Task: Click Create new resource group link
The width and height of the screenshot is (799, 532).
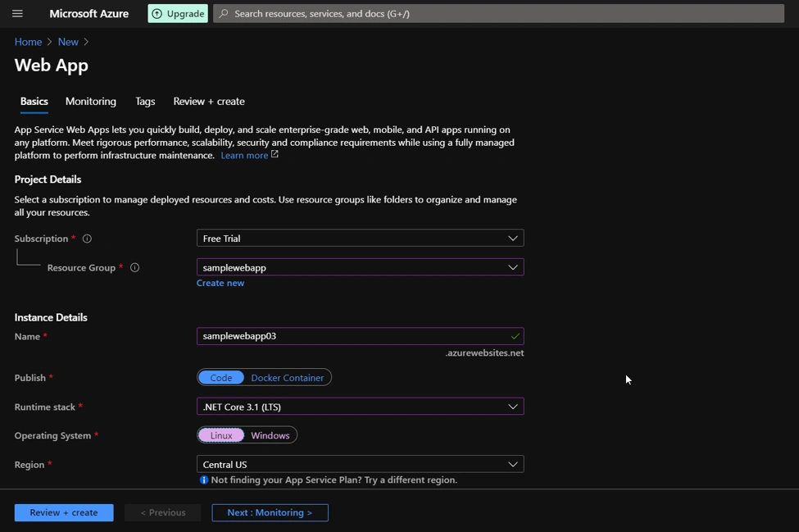Action: (220, 283)
